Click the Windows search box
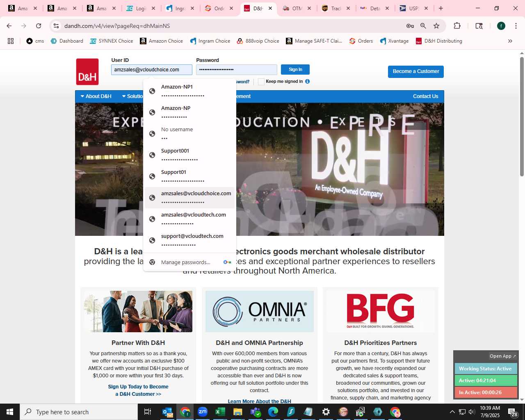 click(79, 412)
